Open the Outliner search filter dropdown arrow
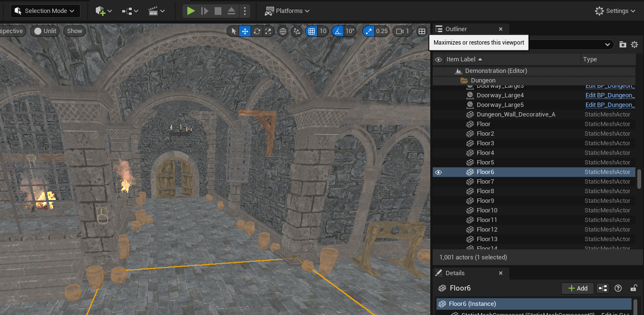The width and height of the screenshot is (644, 315). 608,45
